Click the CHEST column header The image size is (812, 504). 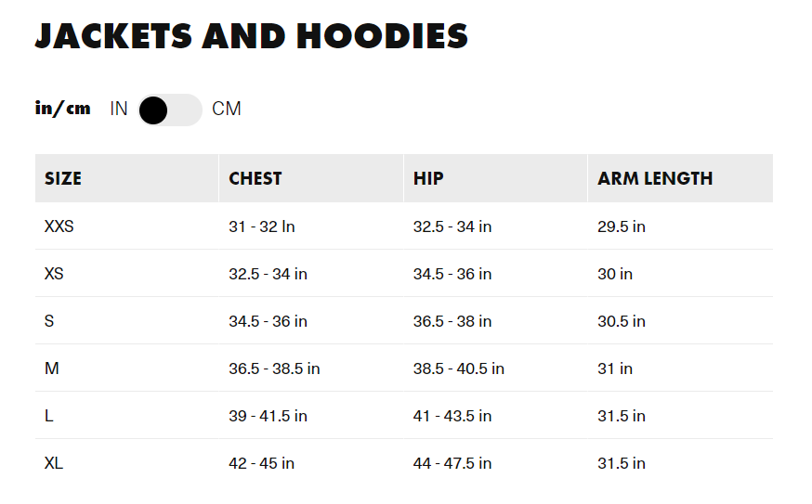click(255, 178)
